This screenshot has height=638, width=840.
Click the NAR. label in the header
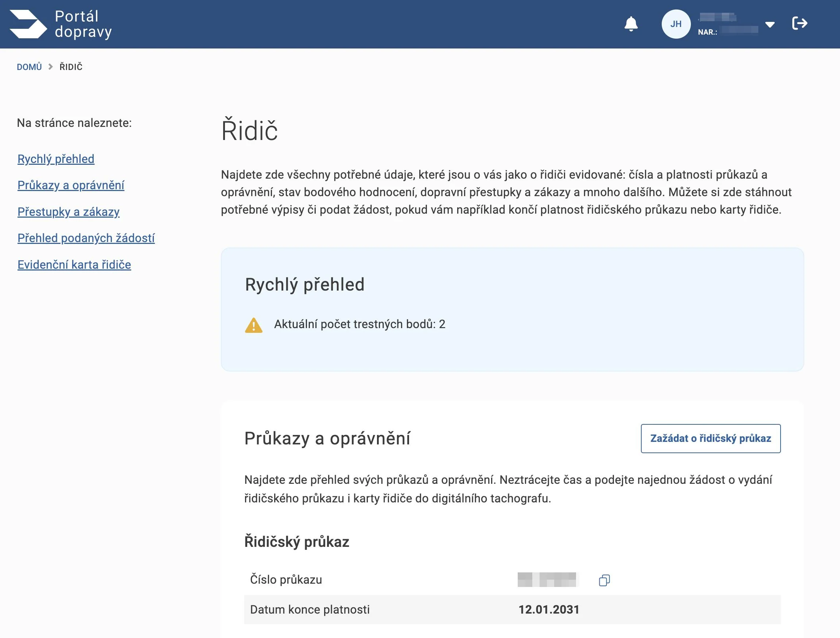click(x=707, y=32)
